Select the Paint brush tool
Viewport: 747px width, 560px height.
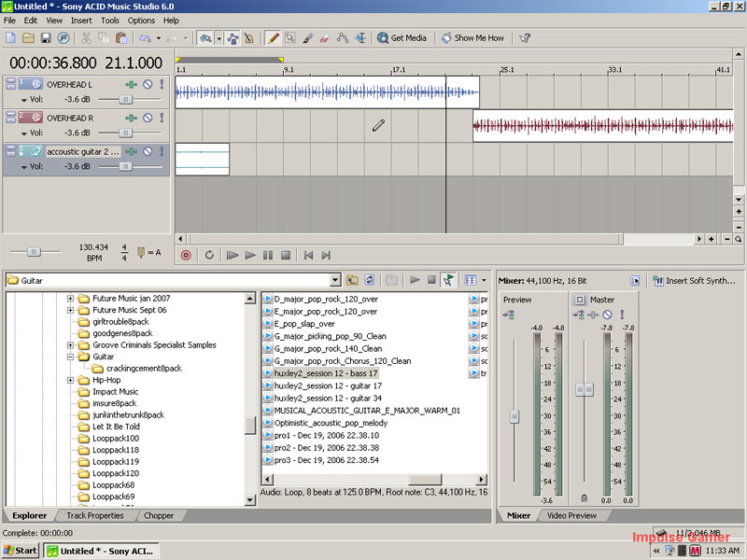tap(308, 38)
